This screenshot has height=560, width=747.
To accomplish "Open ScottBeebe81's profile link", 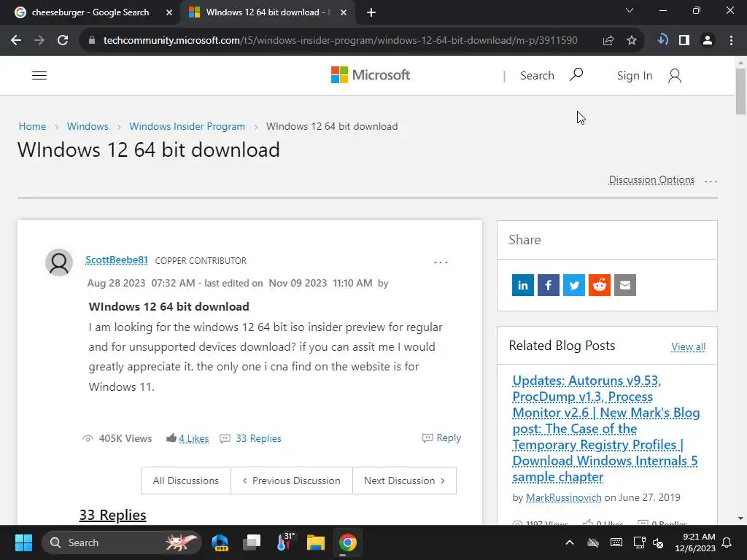I will [116, 260].
